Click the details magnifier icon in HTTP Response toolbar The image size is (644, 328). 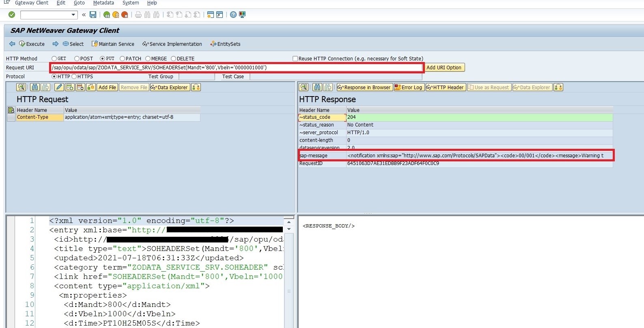(x=304, y=87)
